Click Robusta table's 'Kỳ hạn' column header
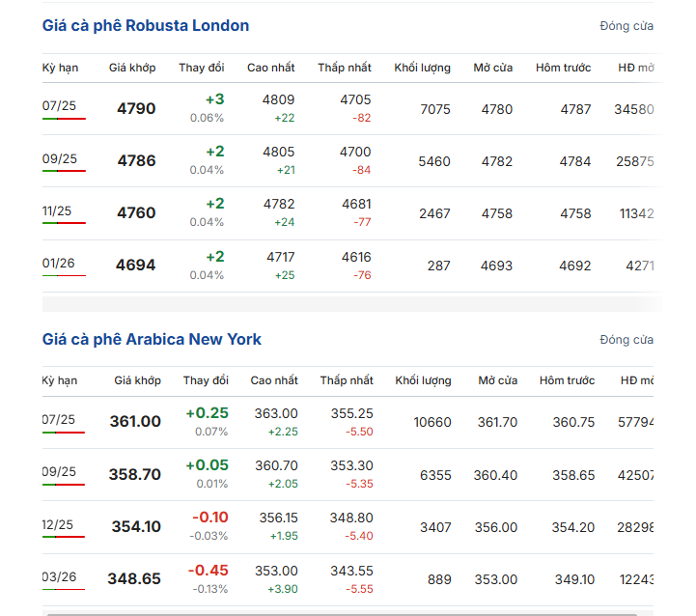This screenshot has height=616, width=696. point(60,68)
